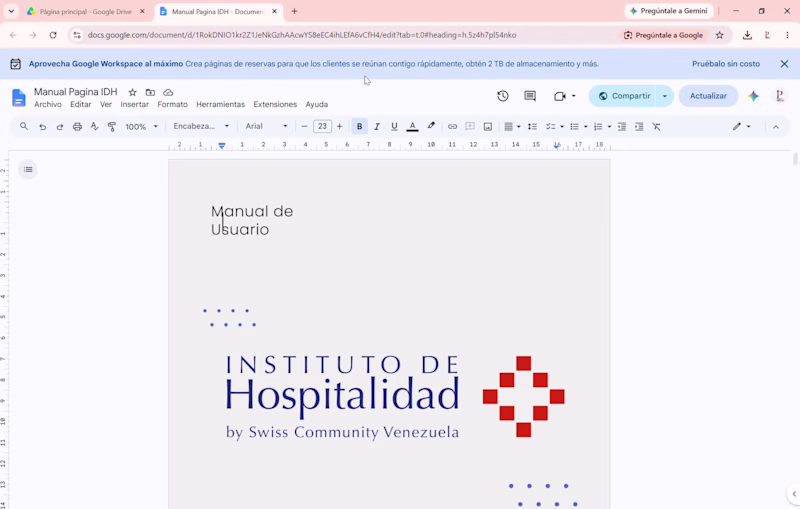Open the search menus magnifier tool
Image resolution: width=800 pixels, height=509 pixels.
pyautogui.click(x=24, y=126)
